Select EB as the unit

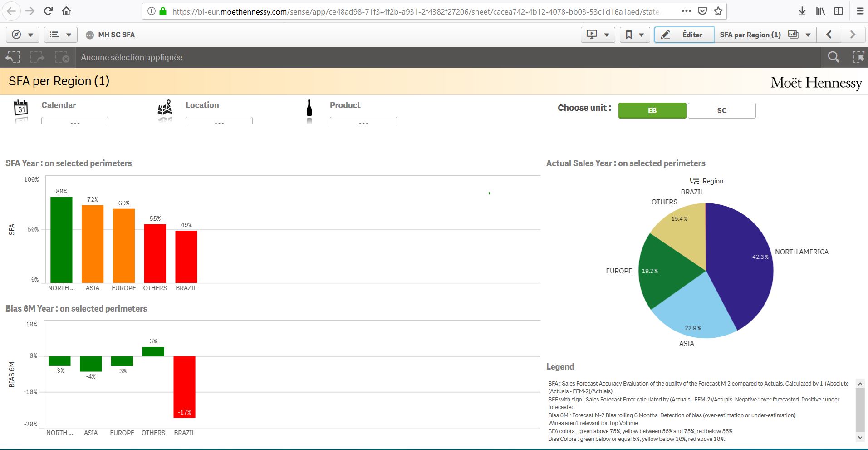pyautogui.click(x=652, y=110)
